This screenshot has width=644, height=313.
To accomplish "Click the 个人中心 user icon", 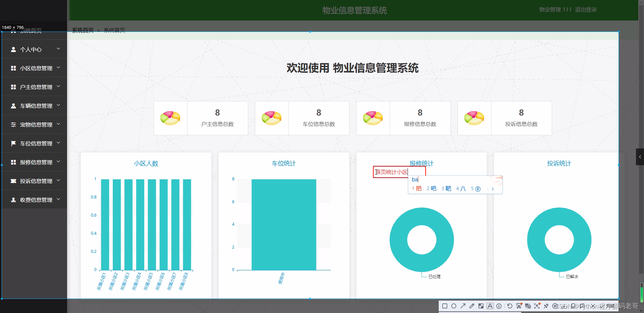I will click(x=13, y=49).
